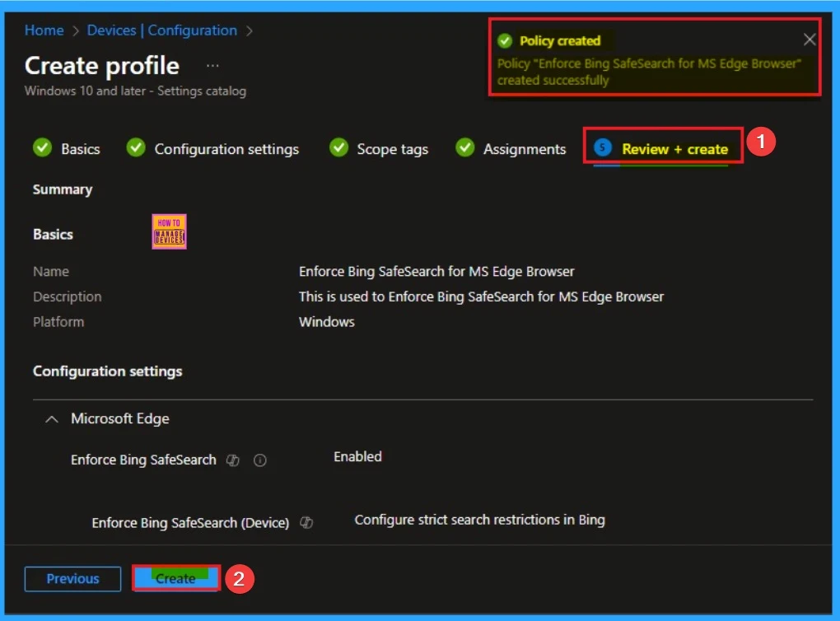
Task: Show info tooltip for Enforce Bing SafeSearch
Action: pos(259,460)
